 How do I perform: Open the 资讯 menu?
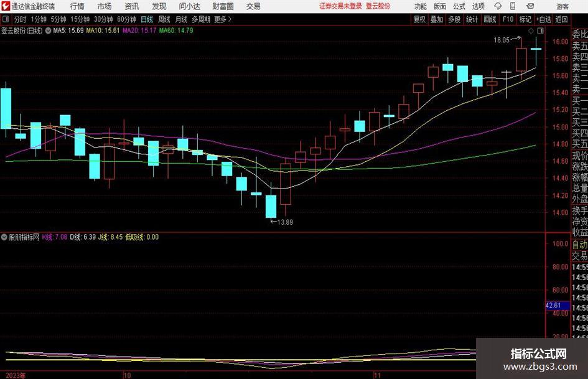tap(132, 6)
